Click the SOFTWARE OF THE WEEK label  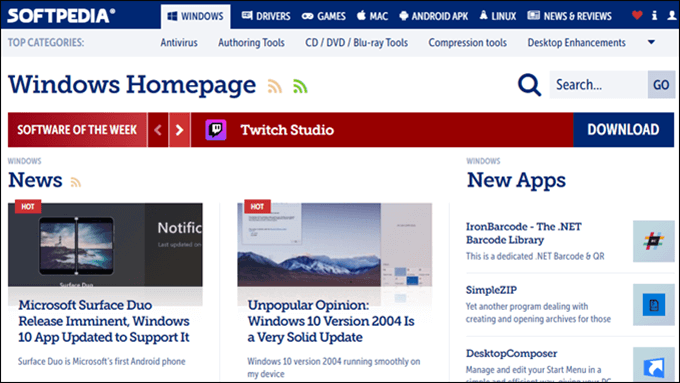pos(77,130)
